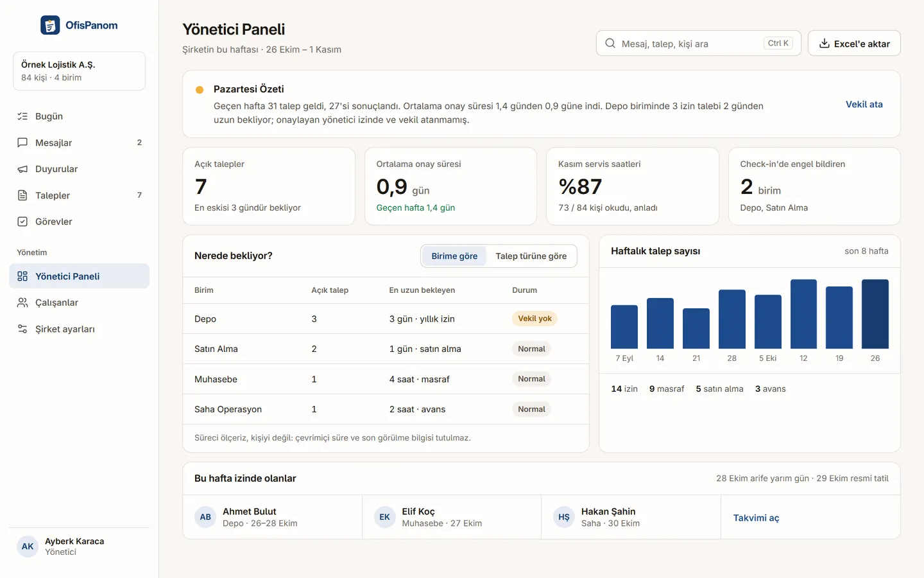Click the Duyurular megaphone icon
The height and width of the screenshot is (578, 924).
tap(22, 169)
